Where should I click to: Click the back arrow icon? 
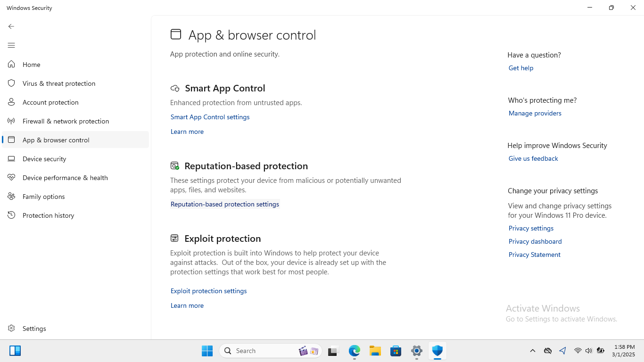coord(11,26)
